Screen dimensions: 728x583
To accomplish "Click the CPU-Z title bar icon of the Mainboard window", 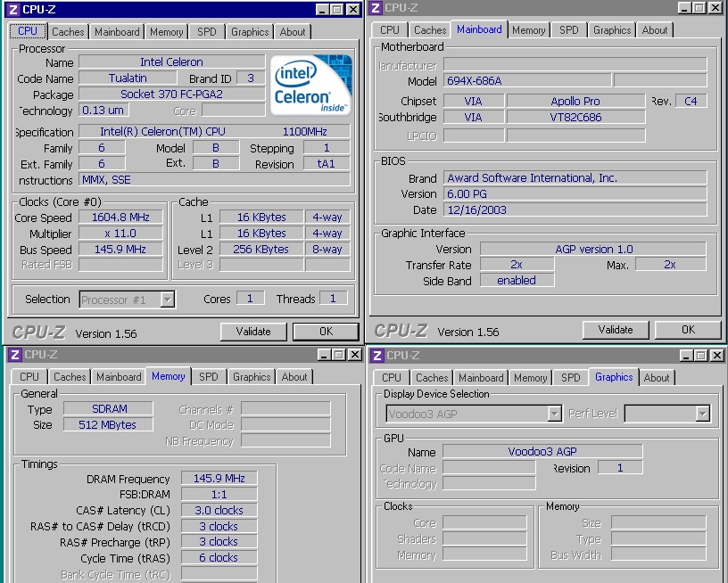I will 375,8.
